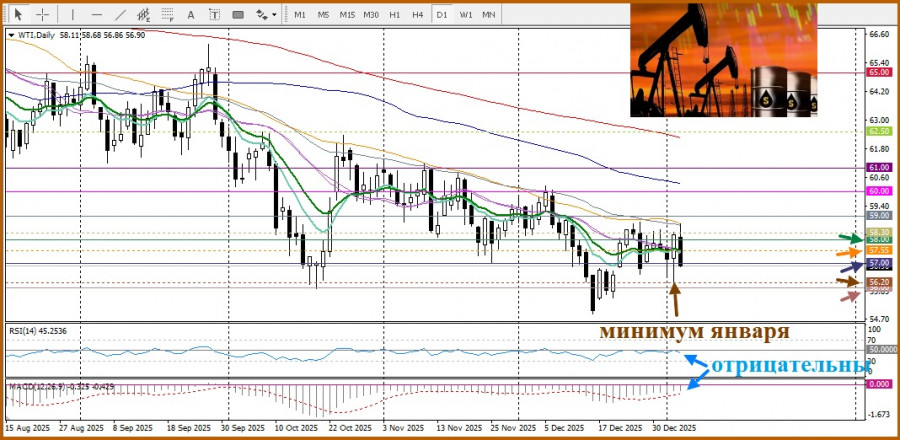Choose the horizontal line drawing tool
The height and width of the screenshot is (440, 900).
[x=97, y=15]
